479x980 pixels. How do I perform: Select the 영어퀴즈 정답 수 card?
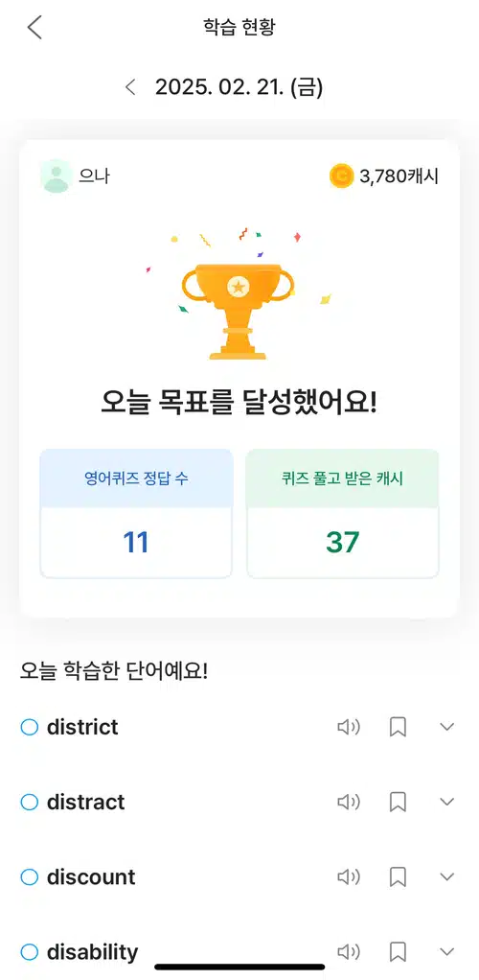(x=136, y=514)
